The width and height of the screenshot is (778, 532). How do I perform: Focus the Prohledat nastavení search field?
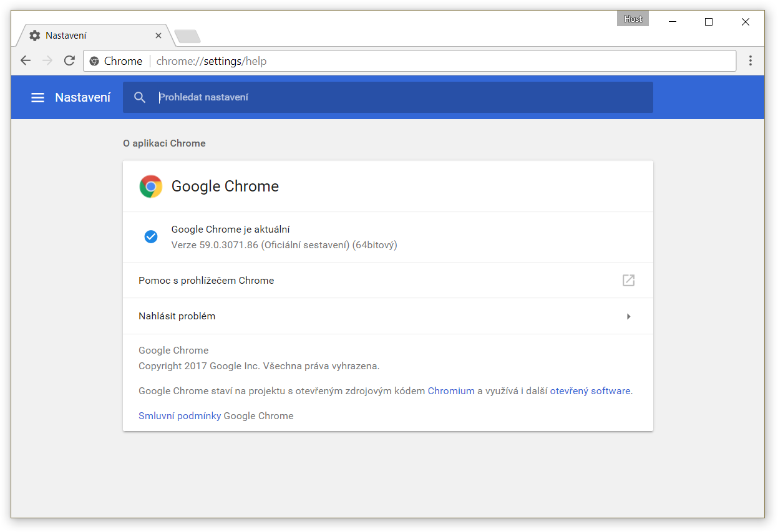point(388,97)
